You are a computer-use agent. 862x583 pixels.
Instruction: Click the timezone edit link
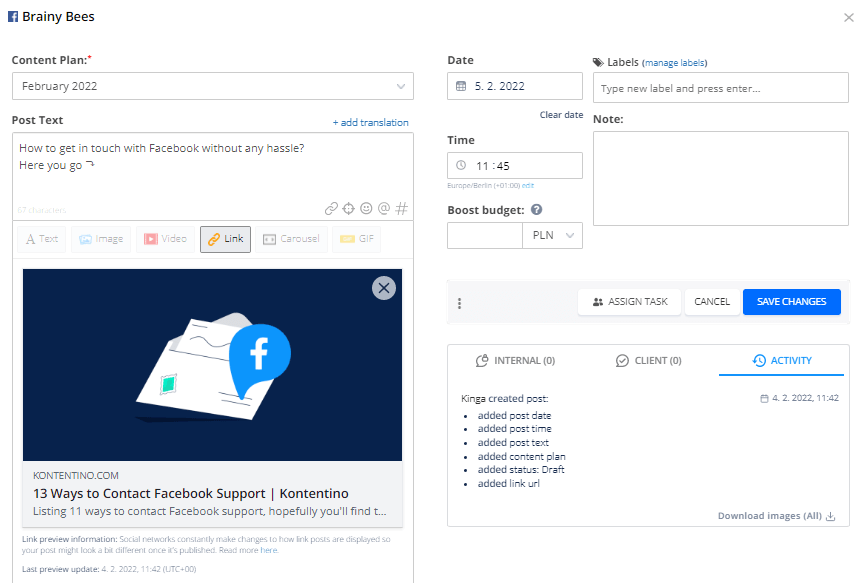(x=528, y=186)
